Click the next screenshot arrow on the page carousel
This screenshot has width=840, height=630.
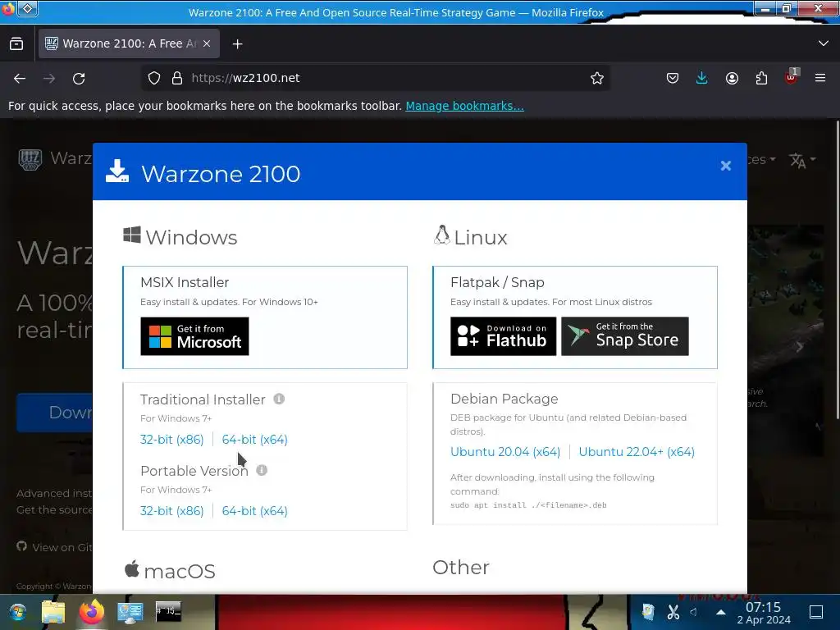(x=800, y=347)
